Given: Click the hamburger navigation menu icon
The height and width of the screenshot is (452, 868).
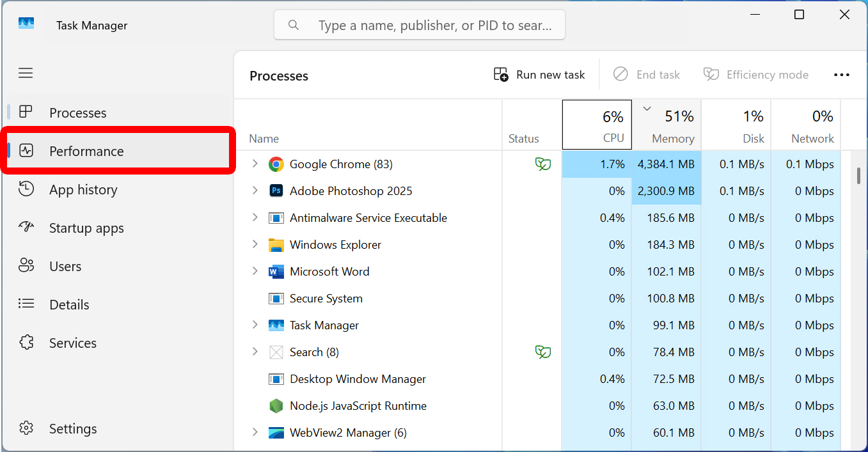Looking at the screenshot, I should coord(26,74).
